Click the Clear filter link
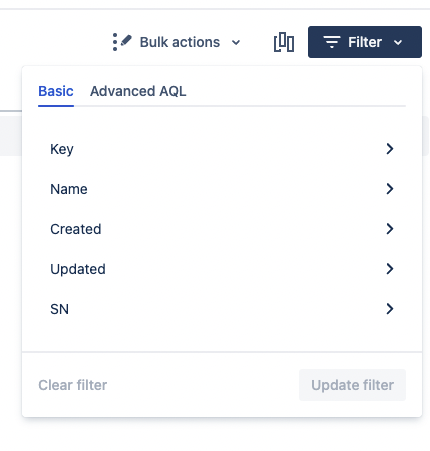Image resolution: width=430 pixels, height=451 pixels. click(x=73, y=385)
